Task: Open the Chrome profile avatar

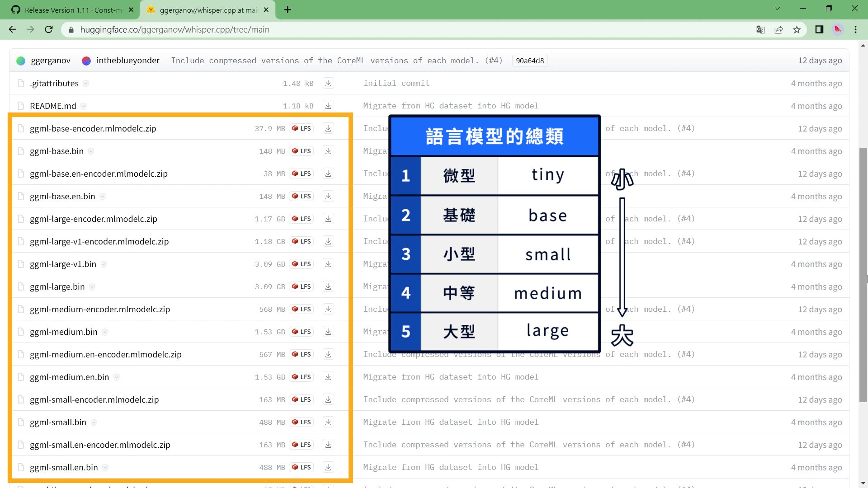Action: point(838,29)
